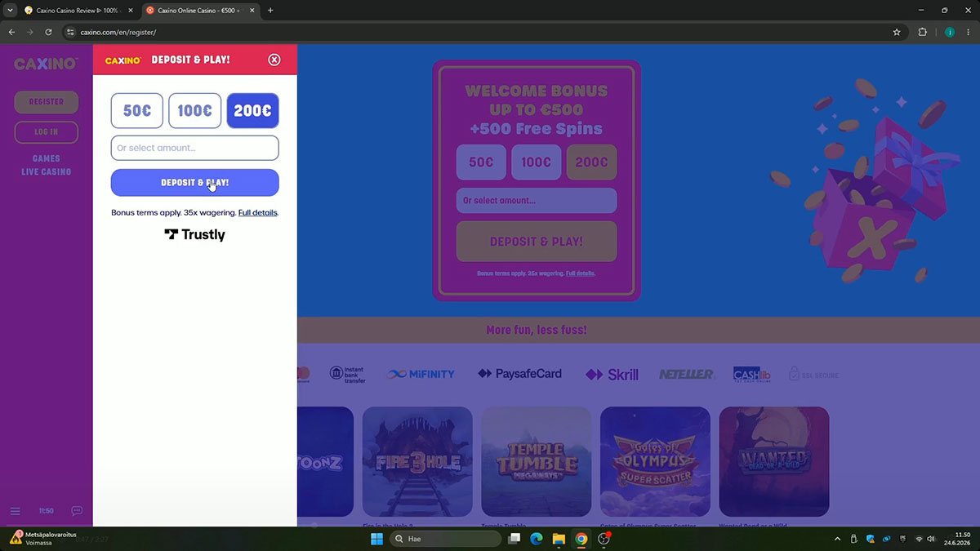Screen dimensions: 980x551
Task: Open Task View from the taskbar
Action: (514, 539)
